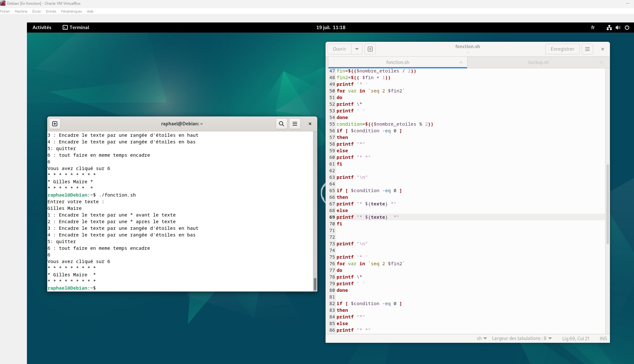Toggle INS insert mode indicator
634x364 pixels.
pyautogui.click(x=603, y=338)
